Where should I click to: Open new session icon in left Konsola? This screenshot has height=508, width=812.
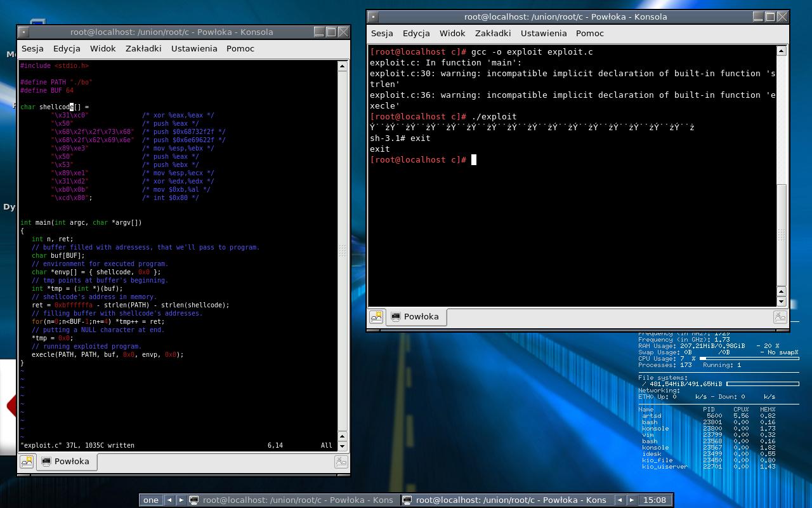27,462
